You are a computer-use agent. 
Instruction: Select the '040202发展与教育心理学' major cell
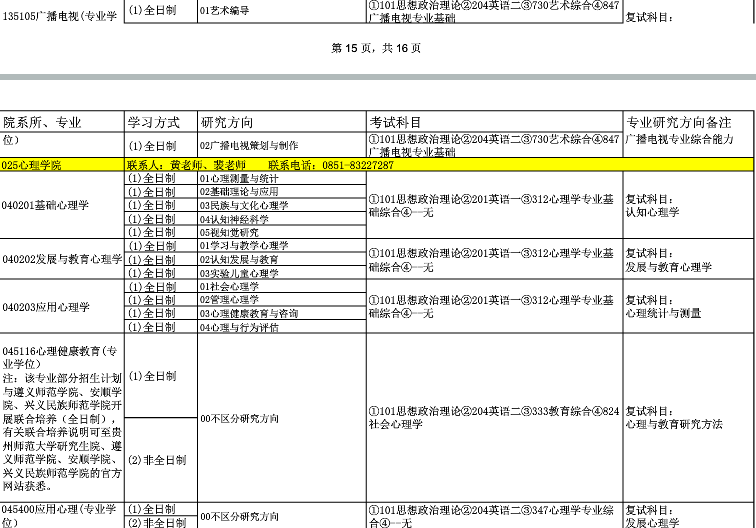[62, 259]
